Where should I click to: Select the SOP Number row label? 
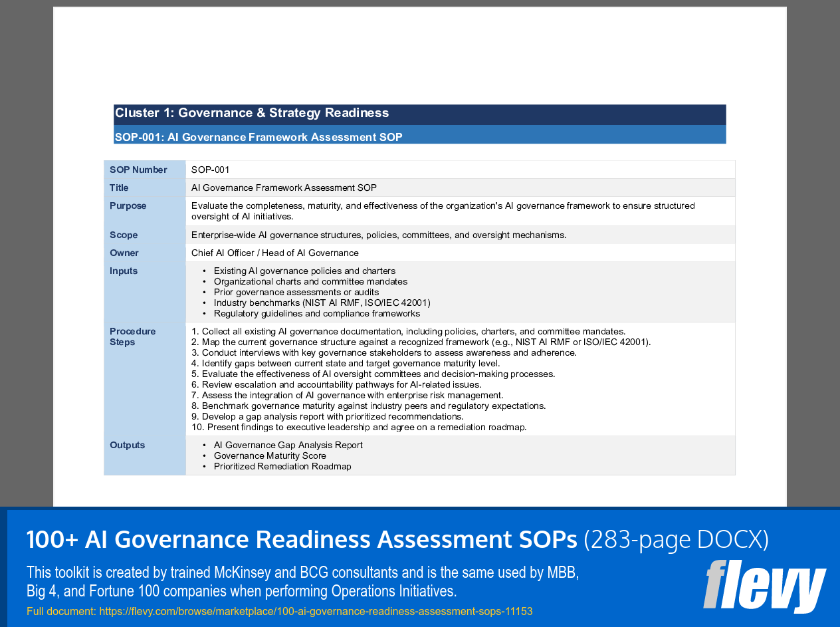point(138,170)
